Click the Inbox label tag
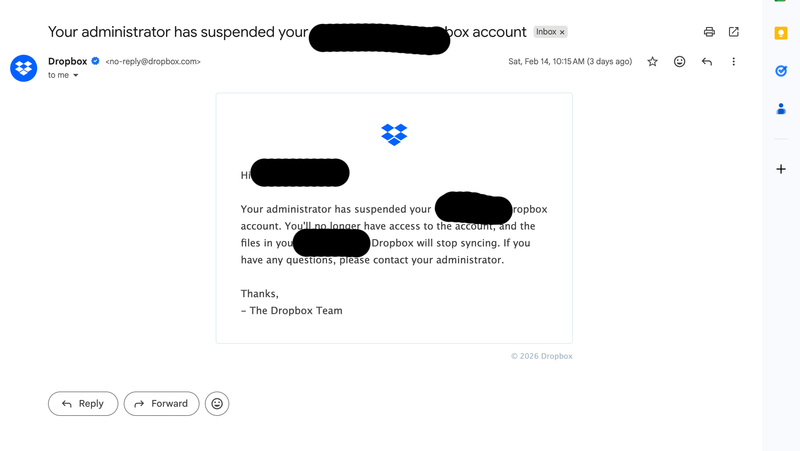Viewport: 800px width, 451px height. (x=545, y=32)
